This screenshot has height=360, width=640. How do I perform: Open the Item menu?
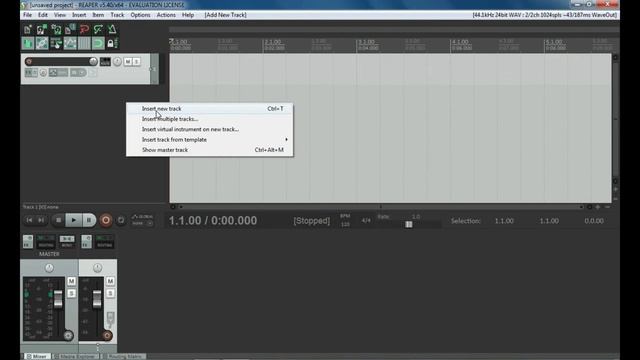click(98, 15)
